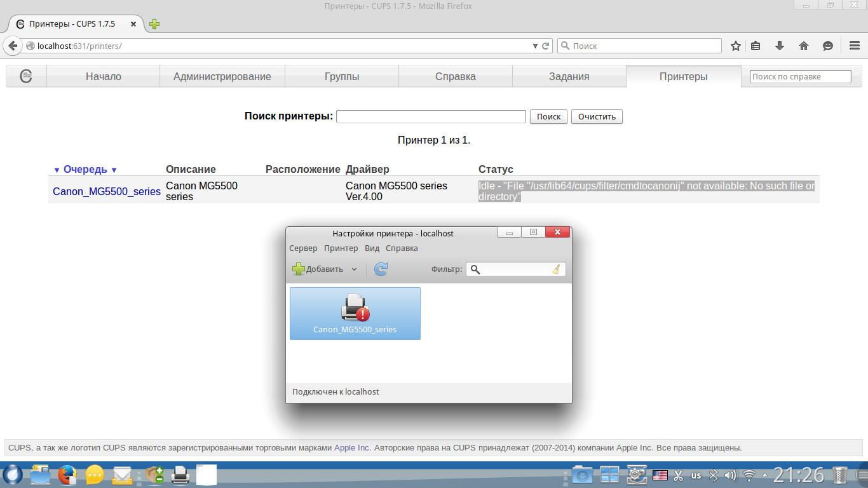Show the Firefox bookmarks list icon

(x=756, y=46)
